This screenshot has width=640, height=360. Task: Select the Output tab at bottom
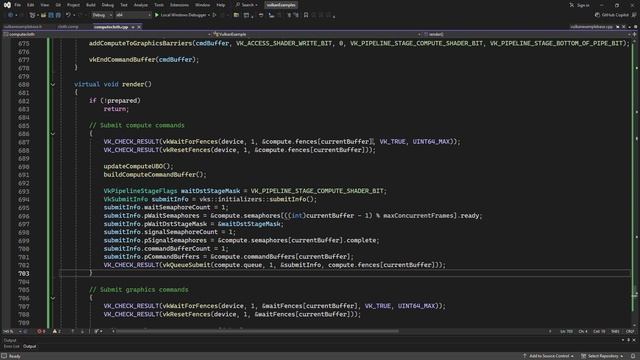(29, 346)
